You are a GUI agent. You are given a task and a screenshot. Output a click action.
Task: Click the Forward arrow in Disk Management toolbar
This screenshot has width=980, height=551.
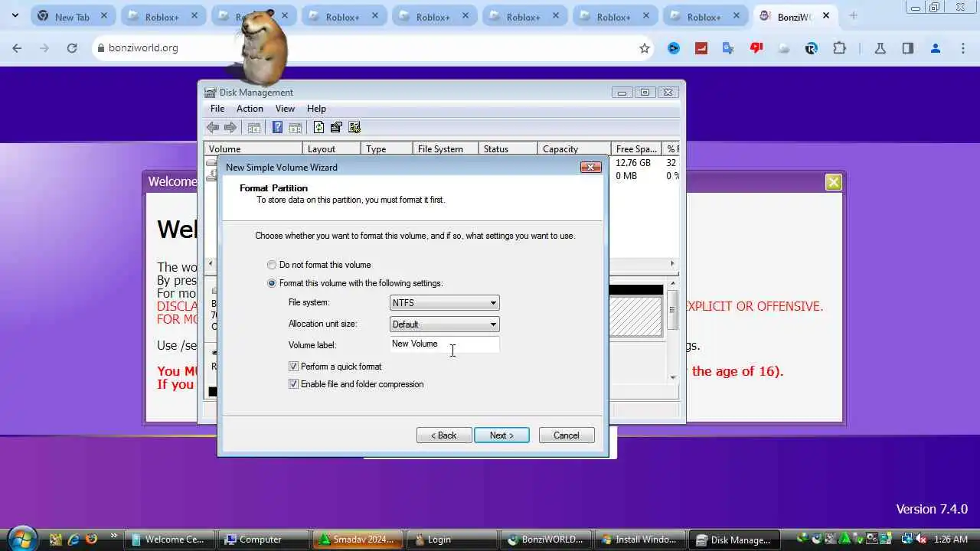(230, 128)
